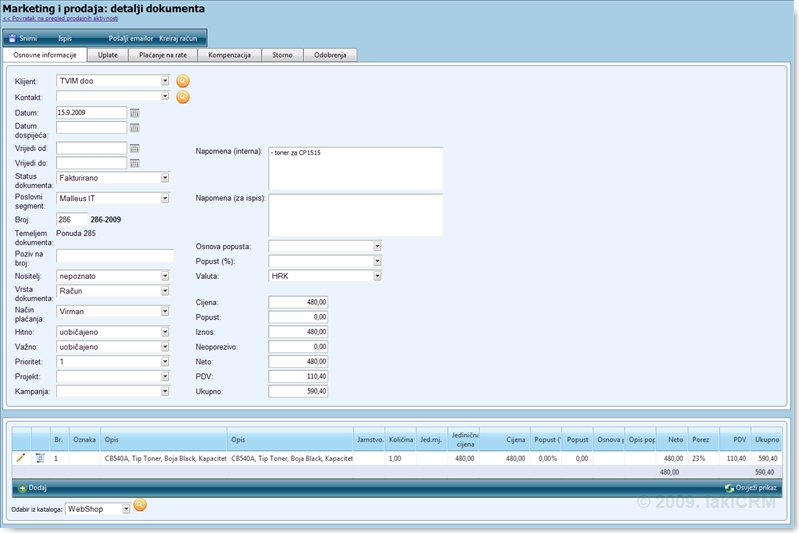Screen dimensions: 799x533
Task: Click the Napomena (za ispis) text area
Action: pos(355,215)
